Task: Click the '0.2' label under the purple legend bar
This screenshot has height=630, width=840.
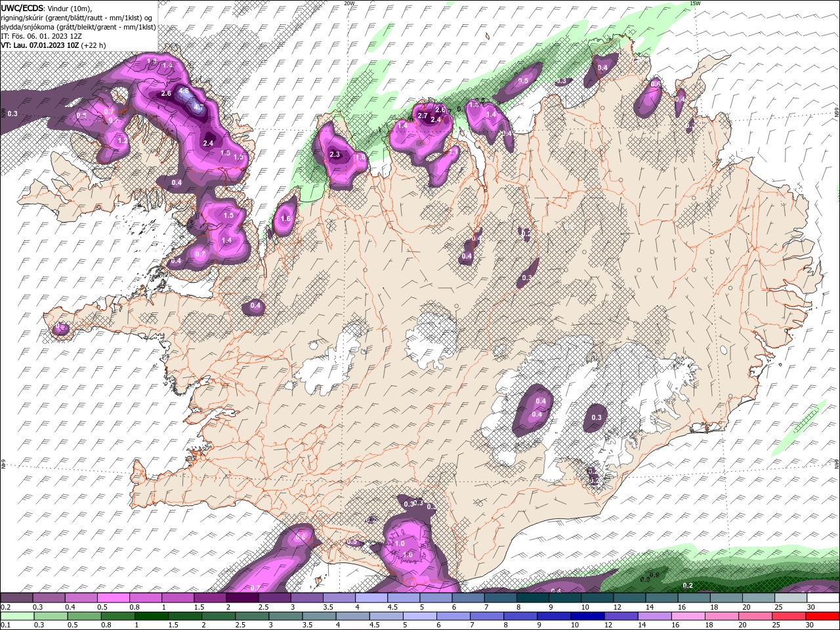Action: point(6,606)
